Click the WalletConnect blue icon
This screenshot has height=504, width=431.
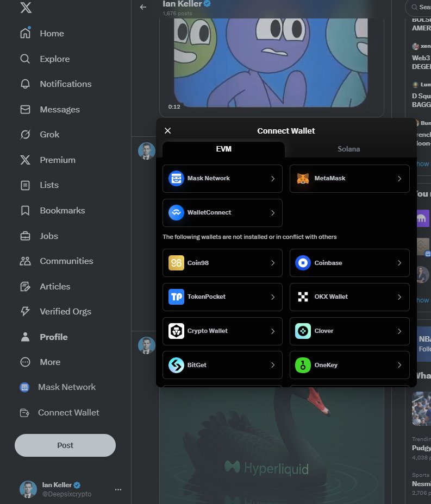tap(176, 213)
